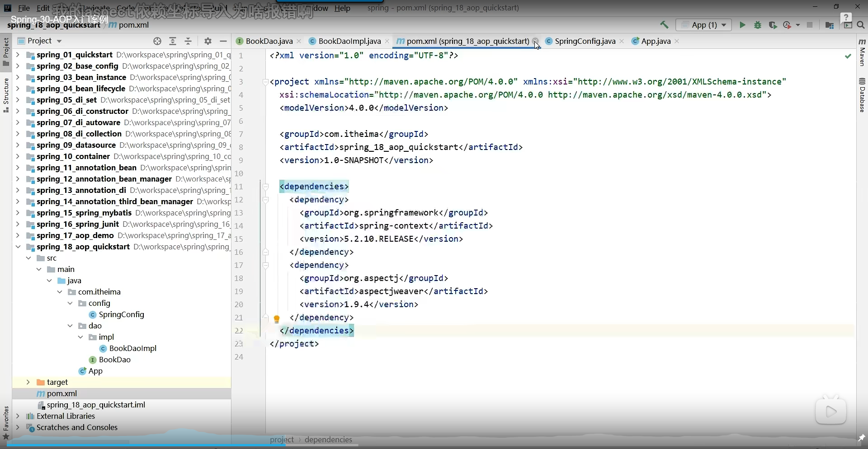This screenshot has width=868, height=449.
Task: Click the grey Stop square button
Action: [810, 25]
